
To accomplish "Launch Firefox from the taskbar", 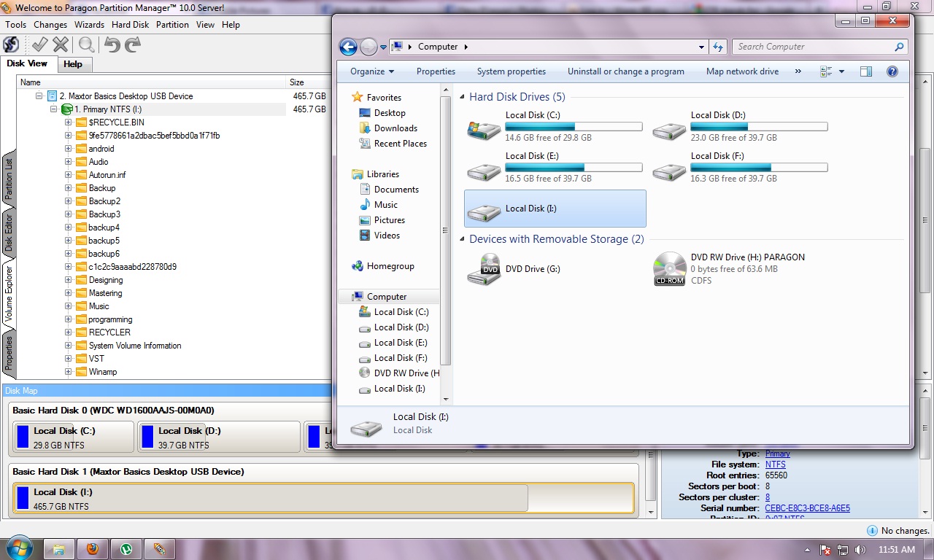I will coord(93,548).
